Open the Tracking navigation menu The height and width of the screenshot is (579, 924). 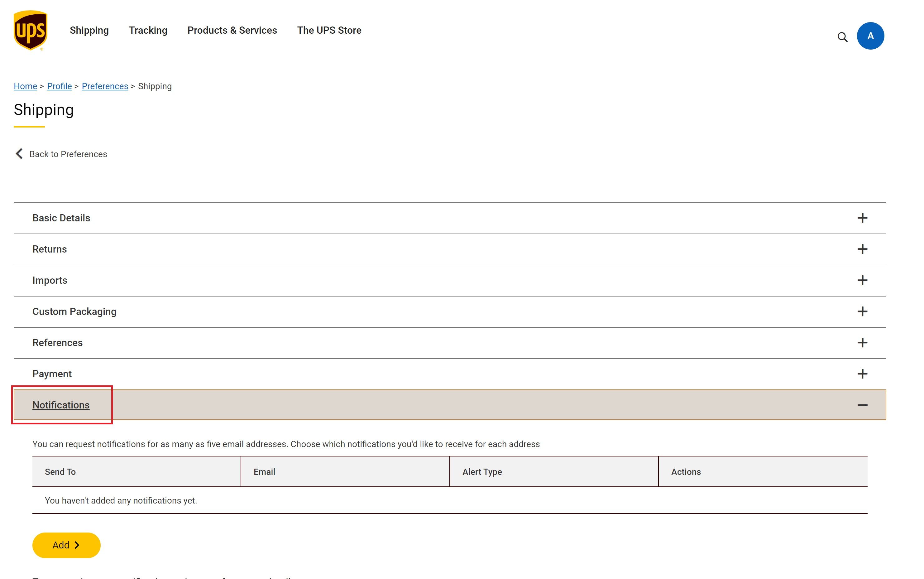[x=148, y=30]
